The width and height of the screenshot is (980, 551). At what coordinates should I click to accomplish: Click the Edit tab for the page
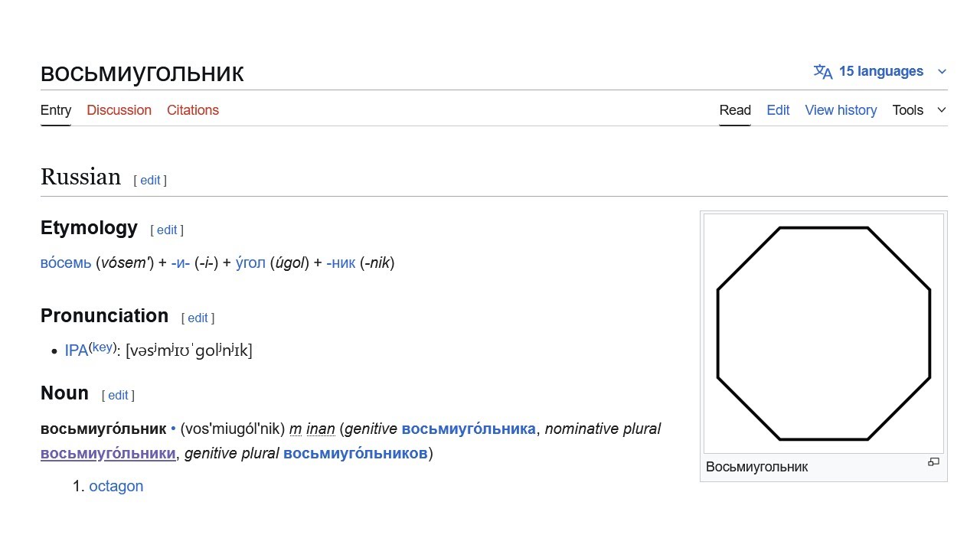[778, 110]
